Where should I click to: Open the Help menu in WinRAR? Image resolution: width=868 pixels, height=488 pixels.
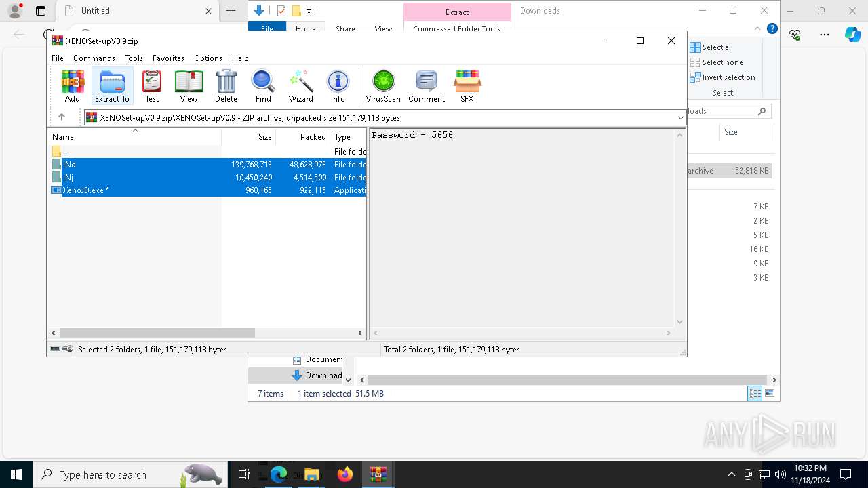240,58
